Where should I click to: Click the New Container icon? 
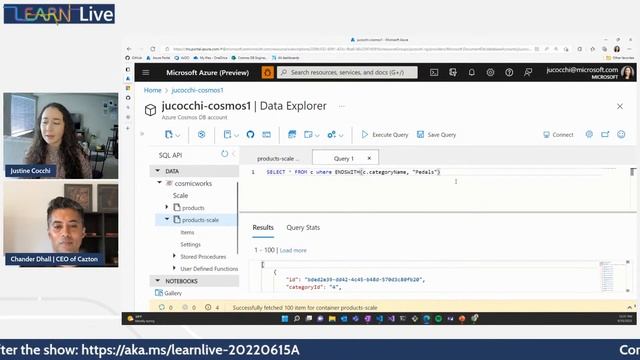pyautogui.click(x=169, y=134)
